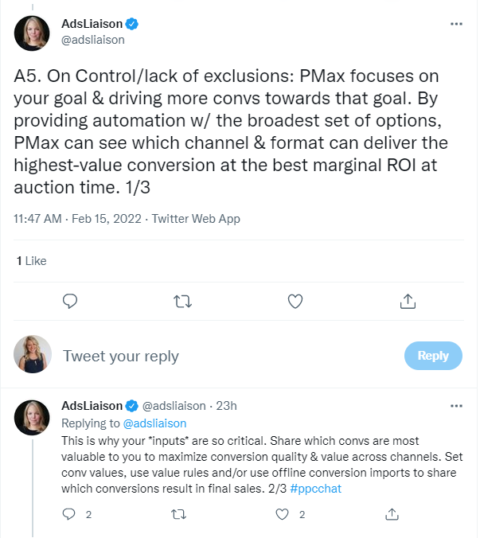The image size is (480, 538).
Task: Like the main tweet with heart icon
Action: 295,301
